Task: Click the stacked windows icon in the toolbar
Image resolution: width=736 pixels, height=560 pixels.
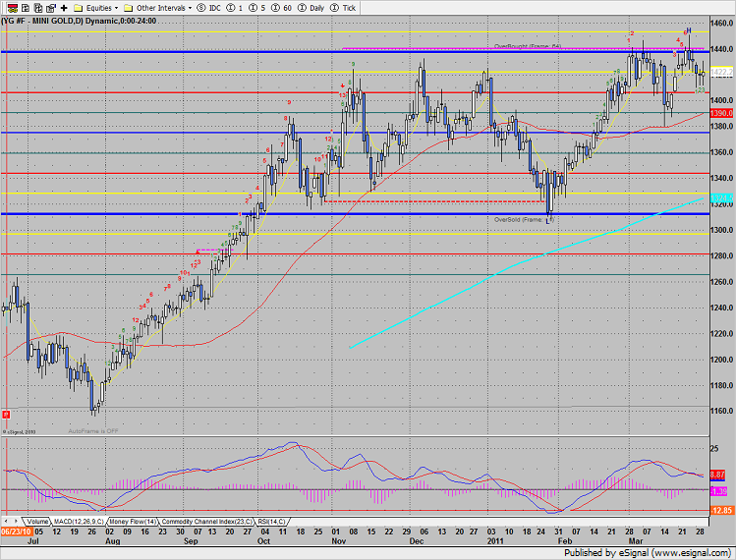Action: tap(51, 8)
